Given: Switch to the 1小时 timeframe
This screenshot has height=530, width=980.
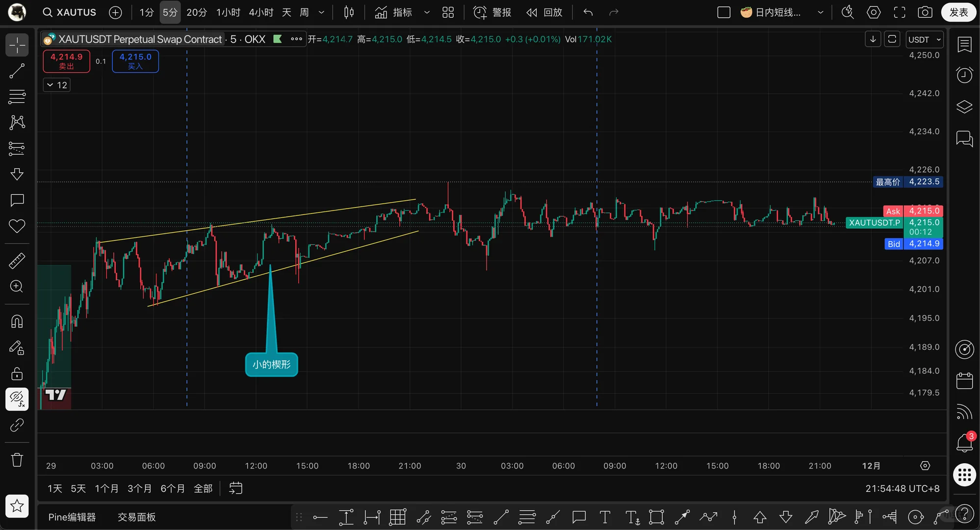Looking at the screenshot, I should pos(228,12).
